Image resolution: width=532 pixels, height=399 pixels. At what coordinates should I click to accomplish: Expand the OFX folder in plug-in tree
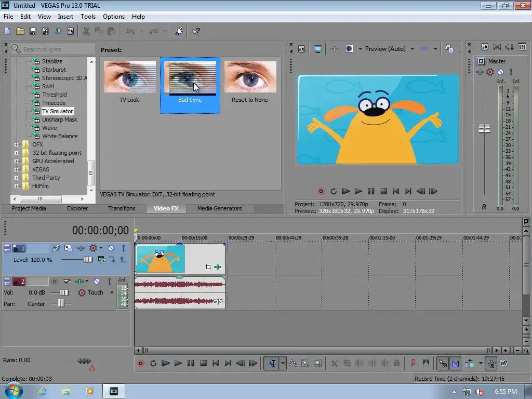16,144
